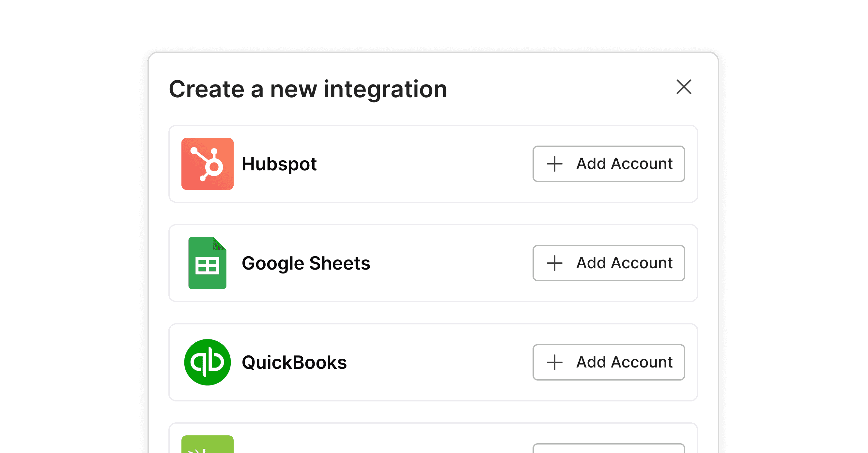The height and width of the screenshot is (453, 868).
Task: Click the plus icon in Google Sheets' Add Account
Action: (x=555, y=263)
